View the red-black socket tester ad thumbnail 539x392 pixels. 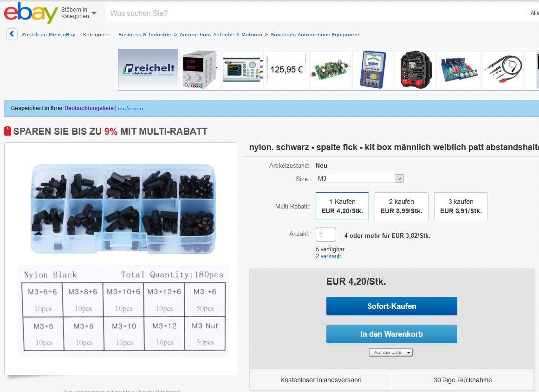coord(416,70)
